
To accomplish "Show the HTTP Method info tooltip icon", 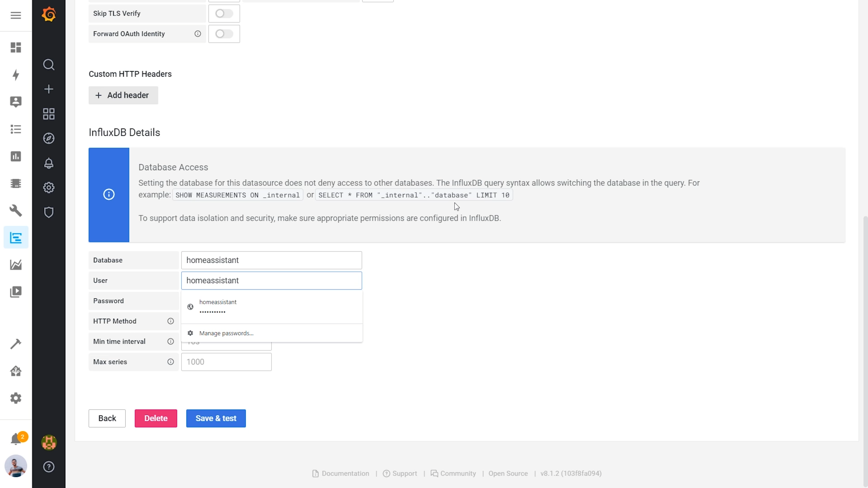I will [x=170, y=321].
